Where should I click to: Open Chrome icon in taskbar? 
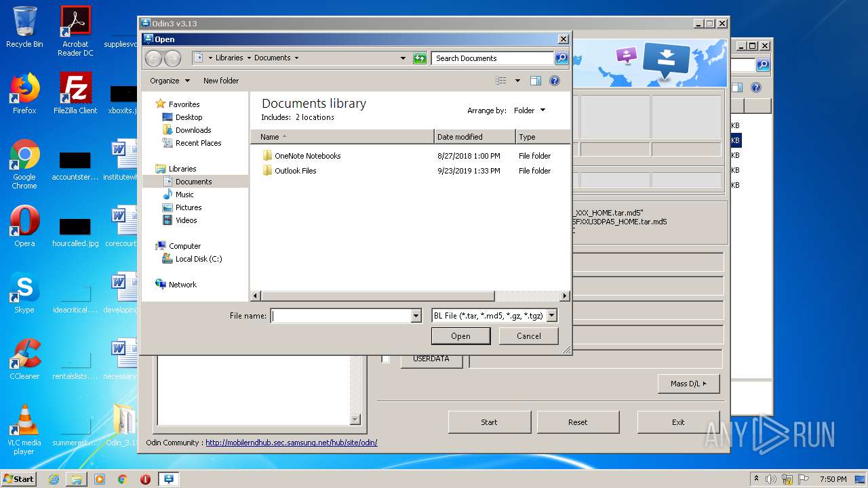tap(122, 479)
